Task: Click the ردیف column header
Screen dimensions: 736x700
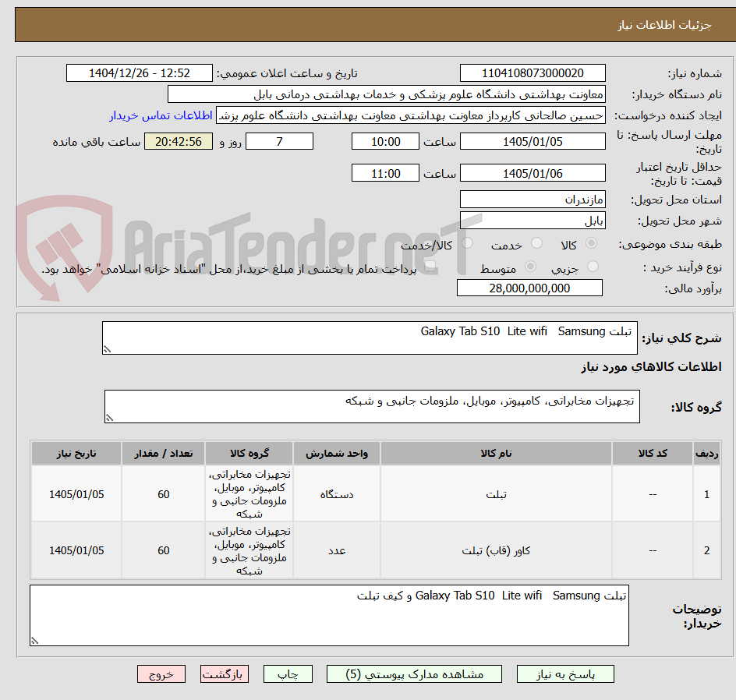Action: [706, 453]
